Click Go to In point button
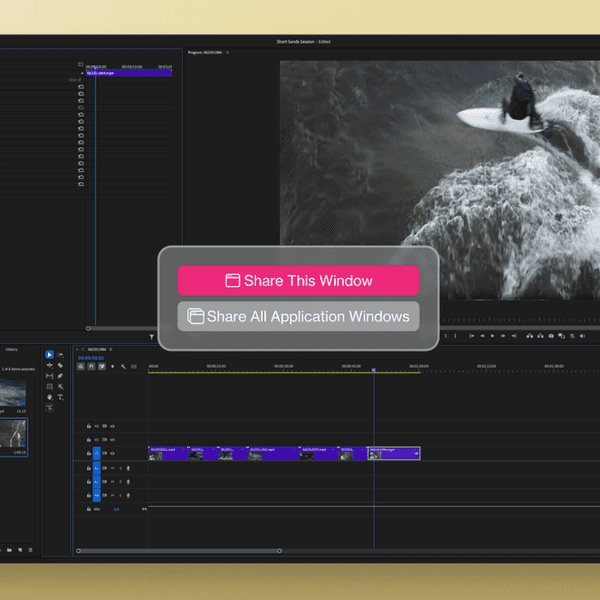Viewport: 600px width, 600px height. [x=472, y=336]
